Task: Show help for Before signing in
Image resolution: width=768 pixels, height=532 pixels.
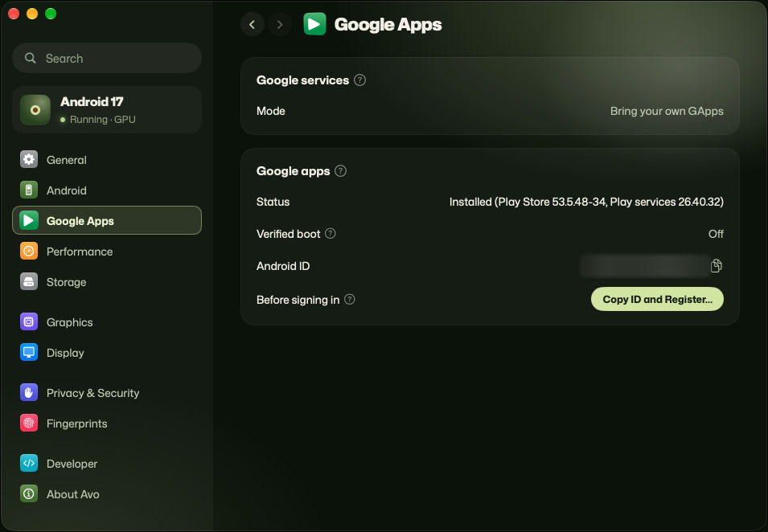Action: (349, 299)
